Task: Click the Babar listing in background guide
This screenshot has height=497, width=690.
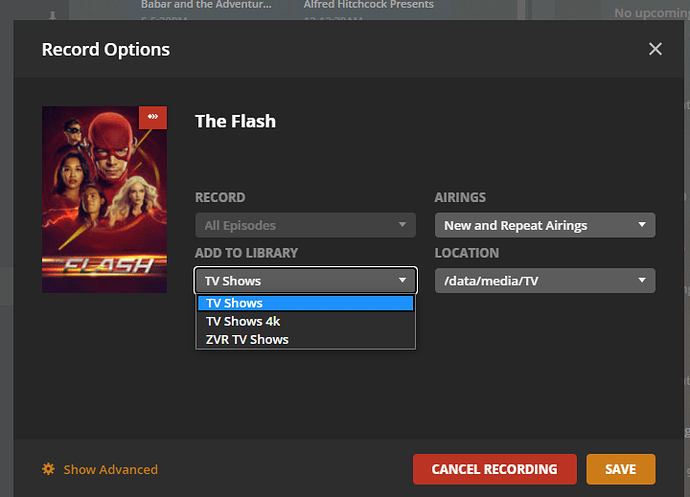Action: [206, 4]
